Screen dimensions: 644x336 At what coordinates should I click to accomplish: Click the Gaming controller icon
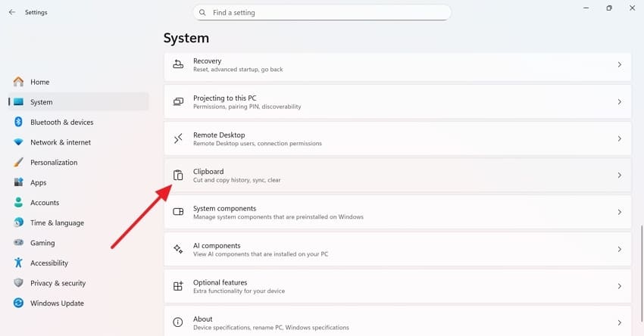click(x=18, y=242)
